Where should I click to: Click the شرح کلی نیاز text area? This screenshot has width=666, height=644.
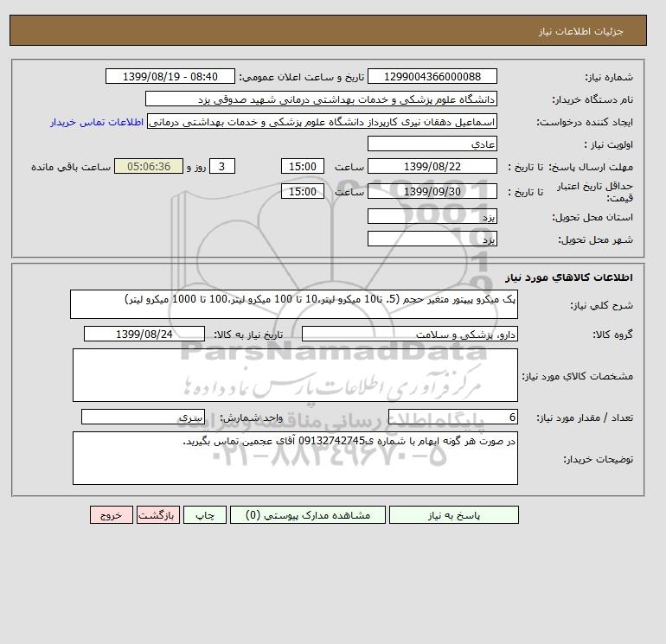pos(294,304)
